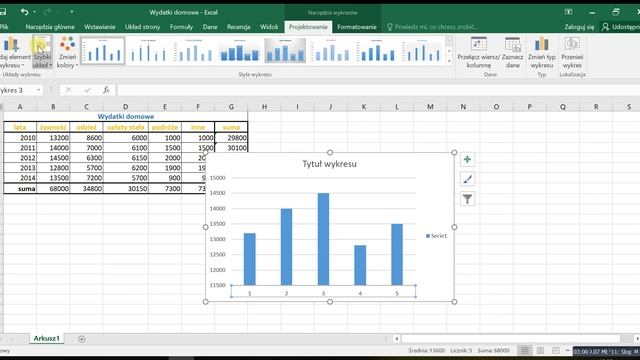The height and width of the screenshot is (360, 640).
Task: Open the Układ strony tab
Action: tap(142, 27)
